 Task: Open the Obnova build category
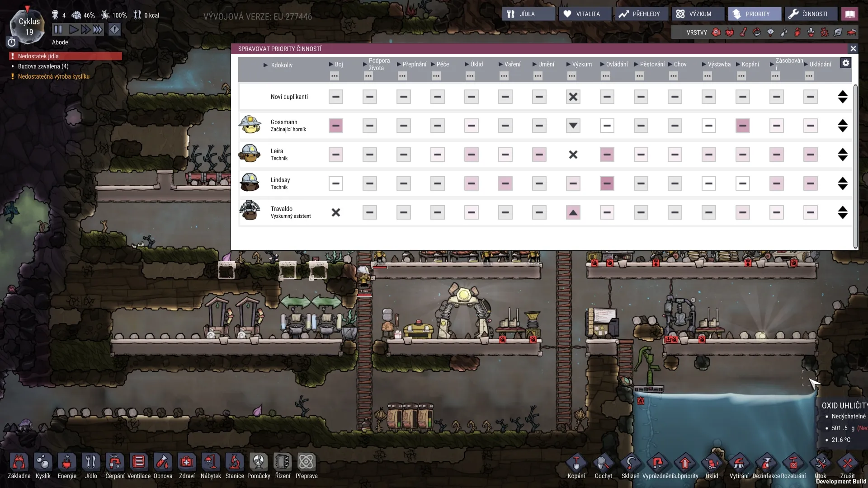click(163, 466)
